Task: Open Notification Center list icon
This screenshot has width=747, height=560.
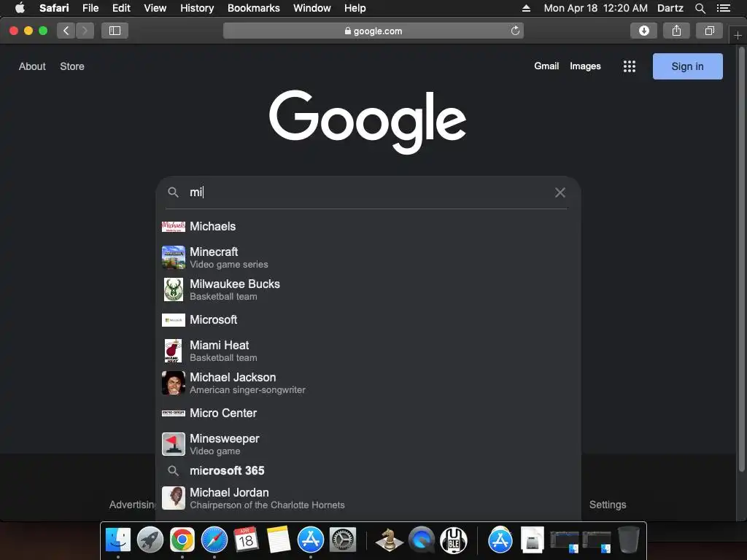Action: pyautogui.click(x=724, y=8)
